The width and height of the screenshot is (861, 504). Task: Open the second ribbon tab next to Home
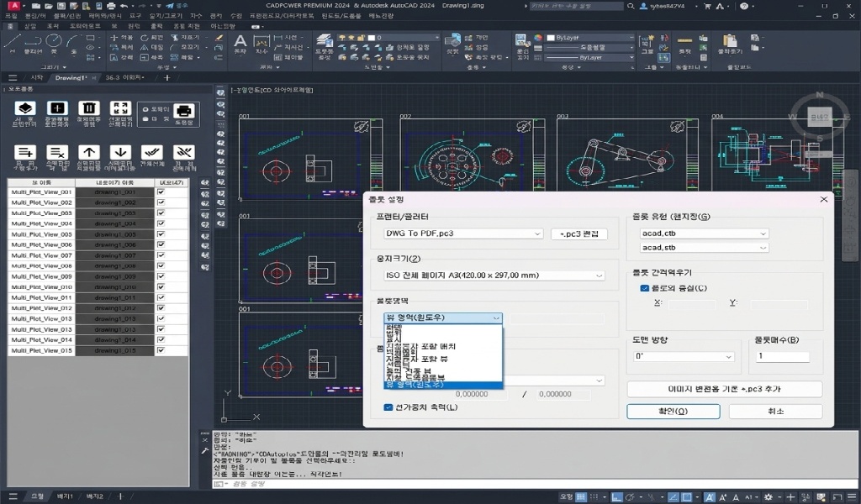pos(30,26)
